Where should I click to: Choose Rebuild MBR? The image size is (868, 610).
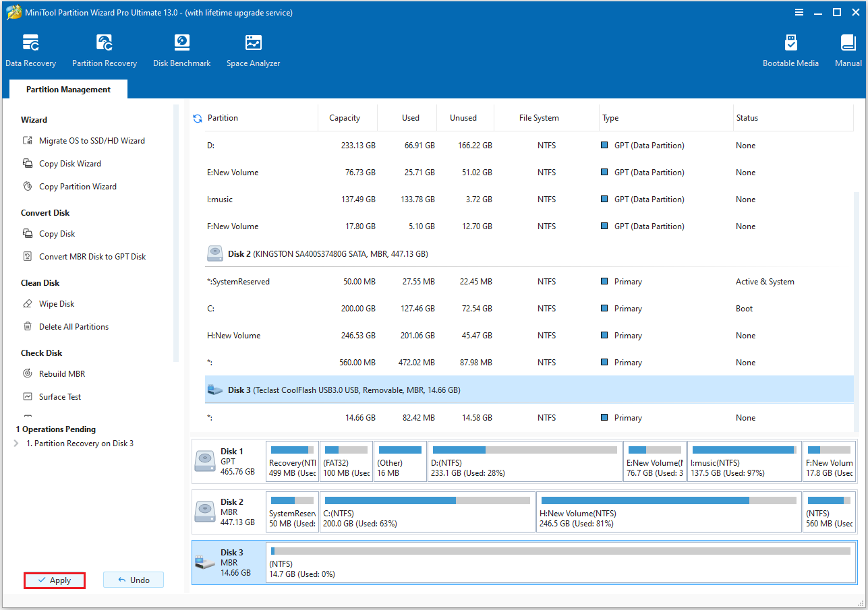pyautogui.click(x=54, y=374)
